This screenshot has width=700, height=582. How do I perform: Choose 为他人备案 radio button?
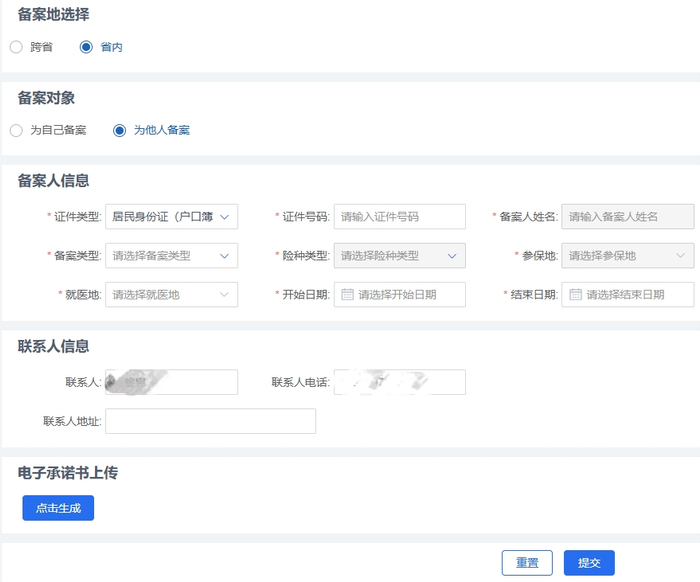point(119,130)
